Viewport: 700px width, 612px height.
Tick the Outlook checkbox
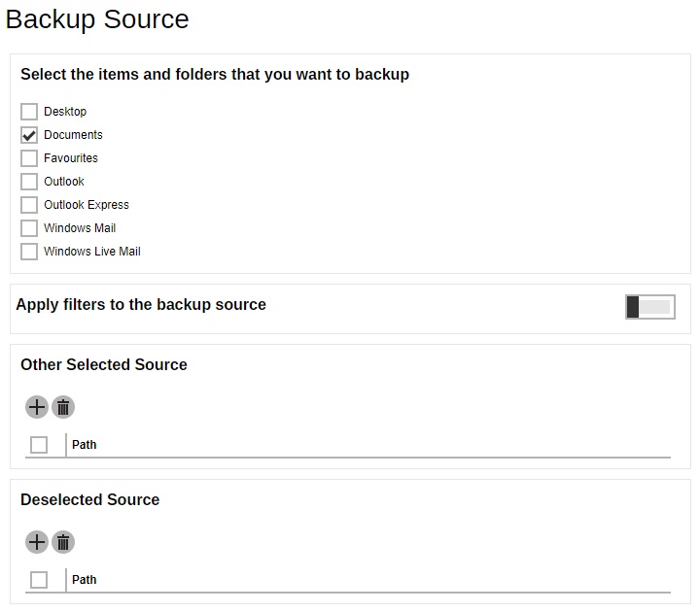click(29, 182)
